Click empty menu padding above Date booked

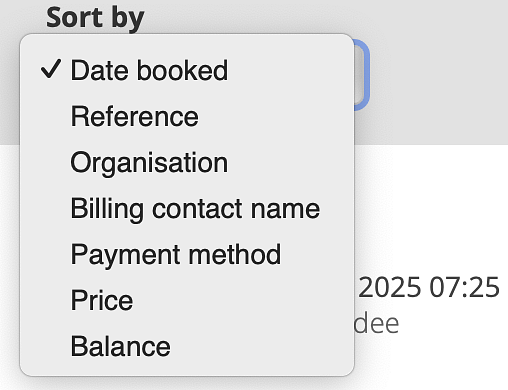point(187,41)
